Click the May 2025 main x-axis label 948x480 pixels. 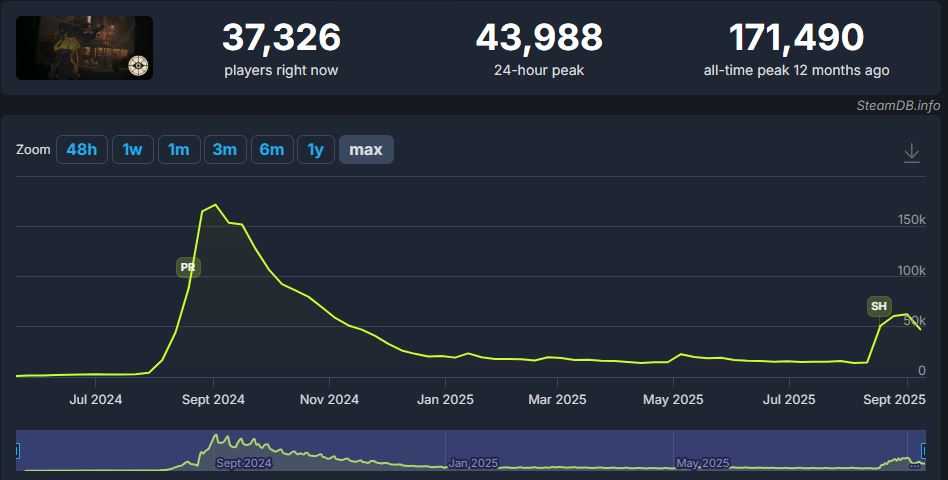pos(674,400)
